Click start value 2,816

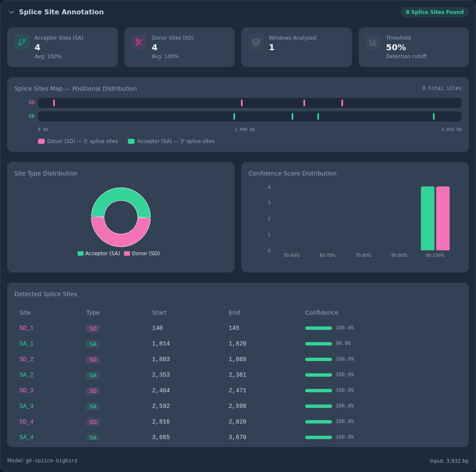(161, 422)
